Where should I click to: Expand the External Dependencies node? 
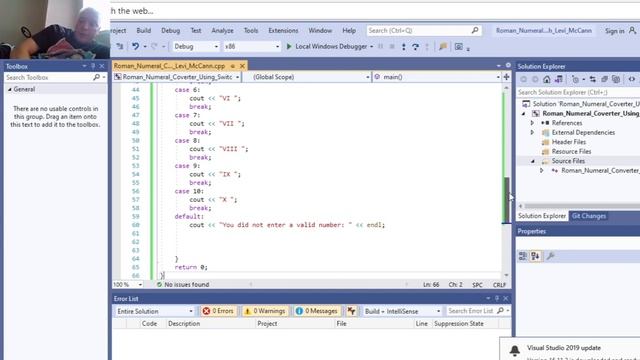click(532, 133)
